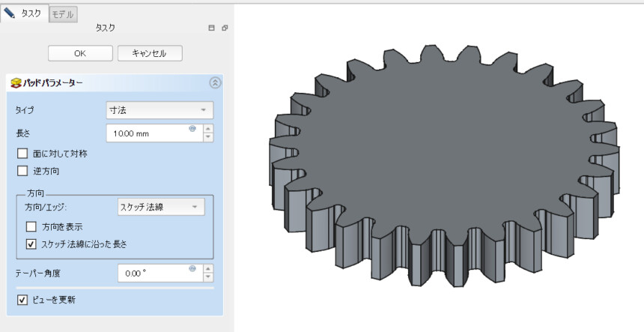This screenshot has height=332, width=644.
Task: Enable the 面に対して対称 checkbox
Action: click(x=22, y=154)
